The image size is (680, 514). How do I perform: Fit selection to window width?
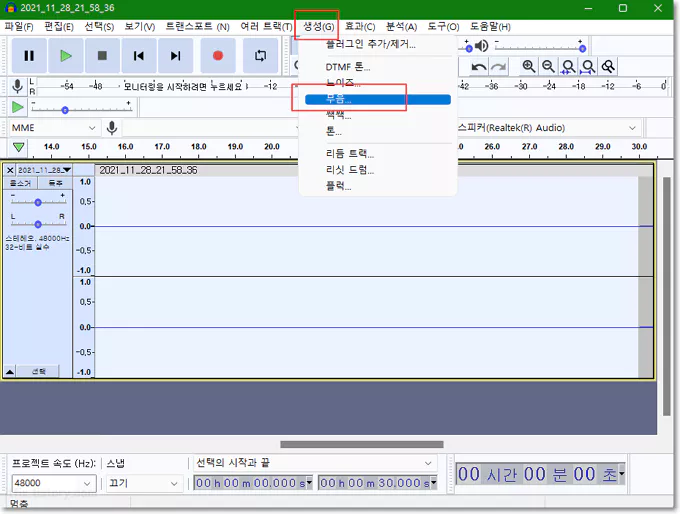click(x=568, y=66)
